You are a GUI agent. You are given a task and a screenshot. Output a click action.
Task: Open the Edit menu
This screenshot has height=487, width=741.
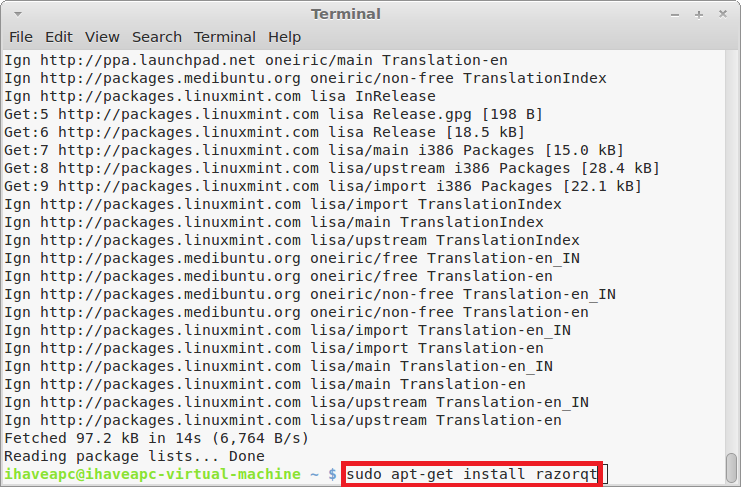[x=59, y=37]
